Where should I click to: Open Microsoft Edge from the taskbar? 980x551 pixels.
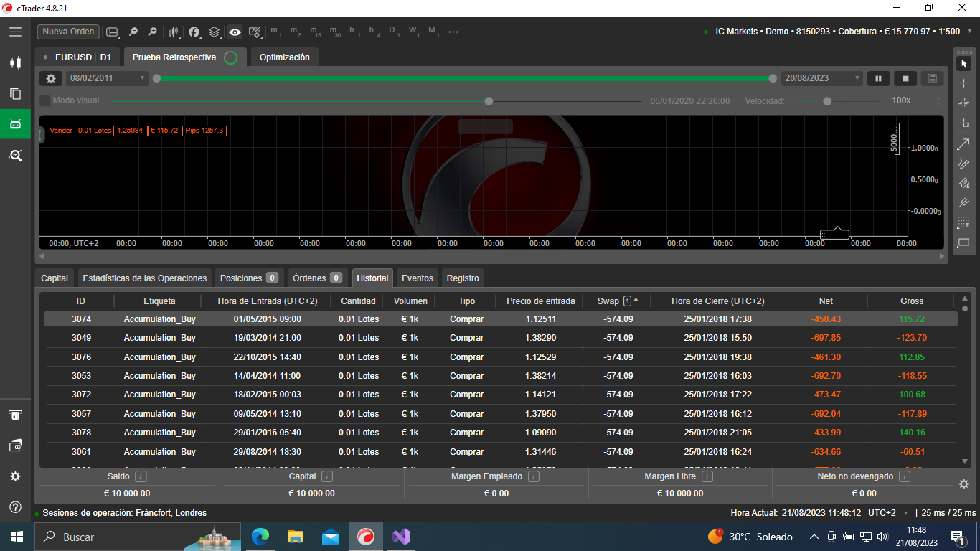(x=260, y=537)
